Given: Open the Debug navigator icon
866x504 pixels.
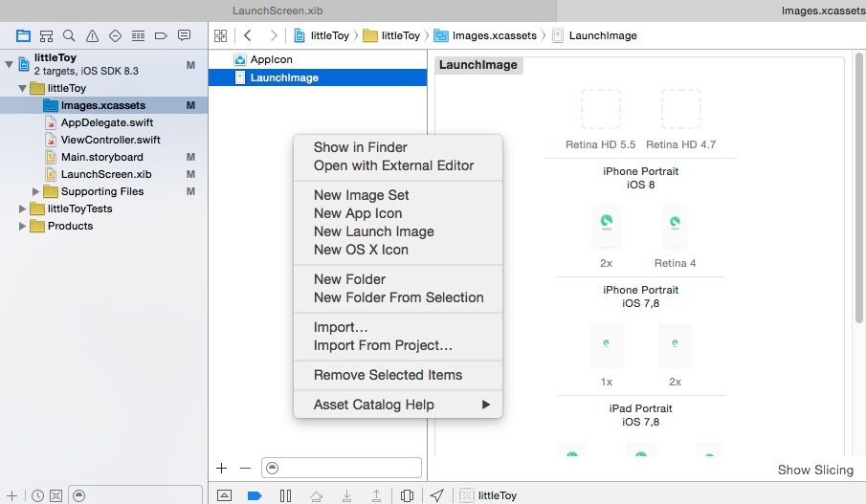Looking at the screenshot, I should tap(138, 36).
